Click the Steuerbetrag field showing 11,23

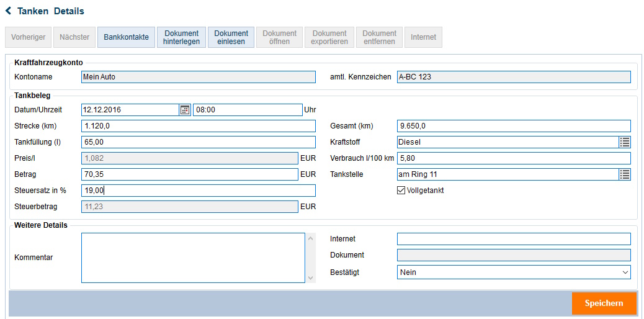coord(190,207)
